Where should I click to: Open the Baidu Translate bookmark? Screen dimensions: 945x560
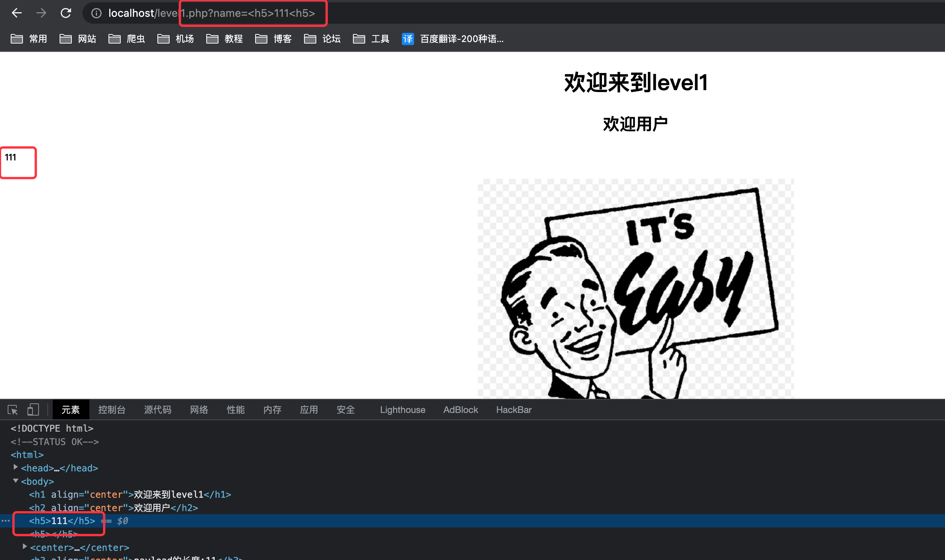click(452, 39)
